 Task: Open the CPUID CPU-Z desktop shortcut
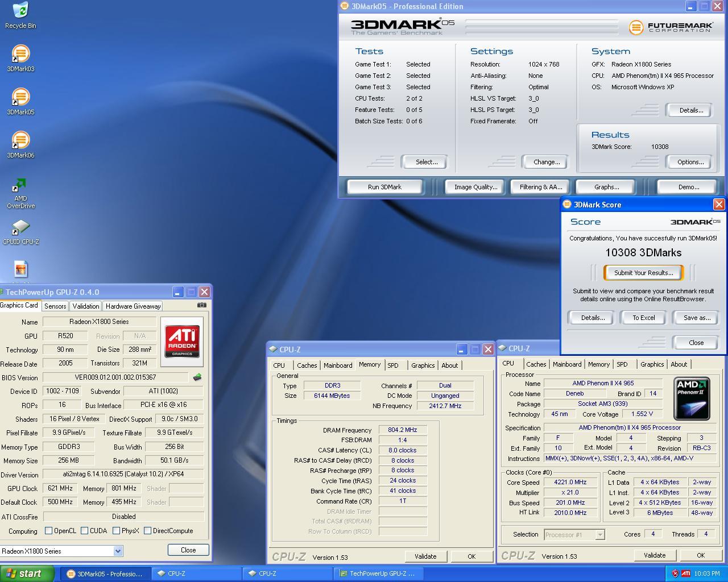(20, 232)
